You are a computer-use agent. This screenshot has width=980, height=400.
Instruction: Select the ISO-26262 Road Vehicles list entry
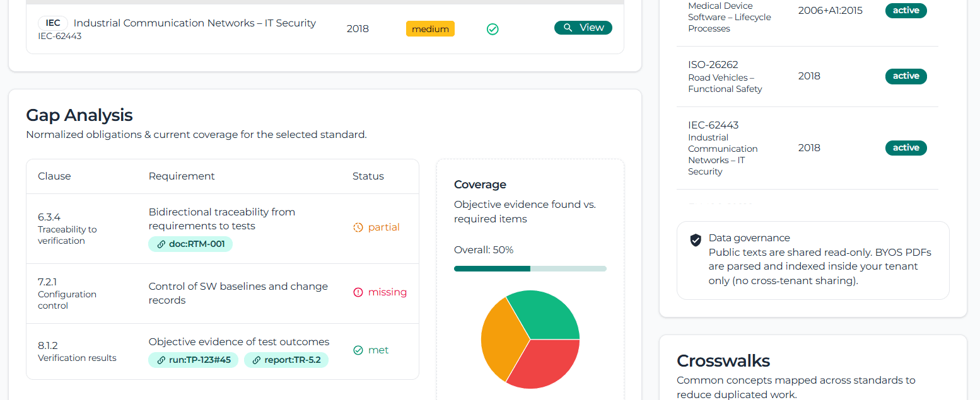[x=726, y=76]
